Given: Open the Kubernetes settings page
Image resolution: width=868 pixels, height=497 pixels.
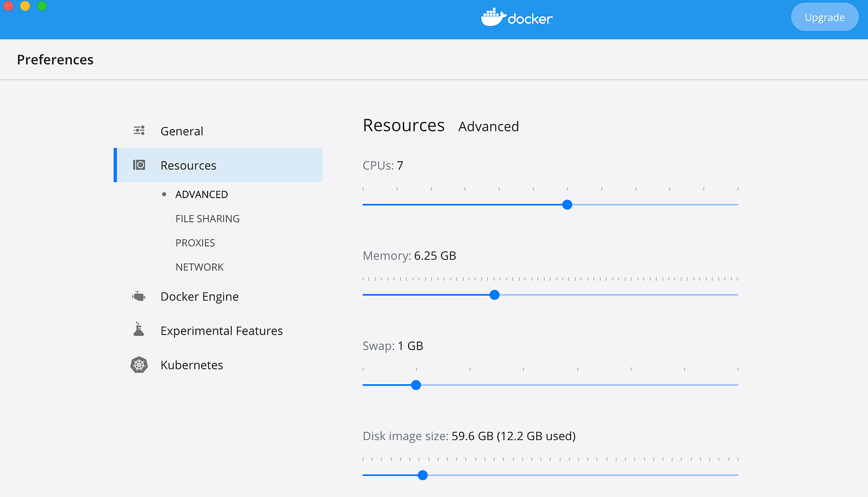Looking at the screenshot, I should coord(192,365).
